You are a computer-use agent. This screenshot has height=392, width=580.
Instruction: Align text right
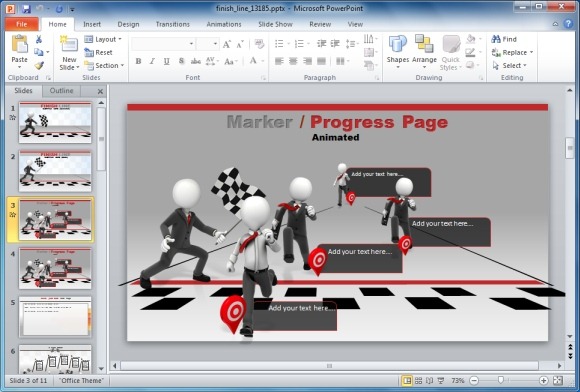(x=307, y=61)
